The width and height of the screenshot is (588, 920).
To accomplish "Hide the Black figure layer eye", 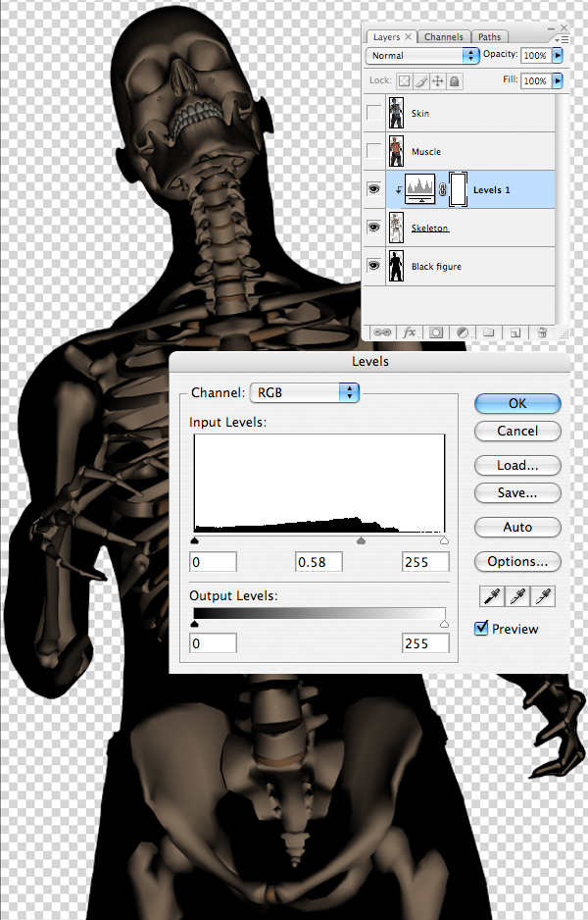I will pyautogui.click(x=374, y=265).
